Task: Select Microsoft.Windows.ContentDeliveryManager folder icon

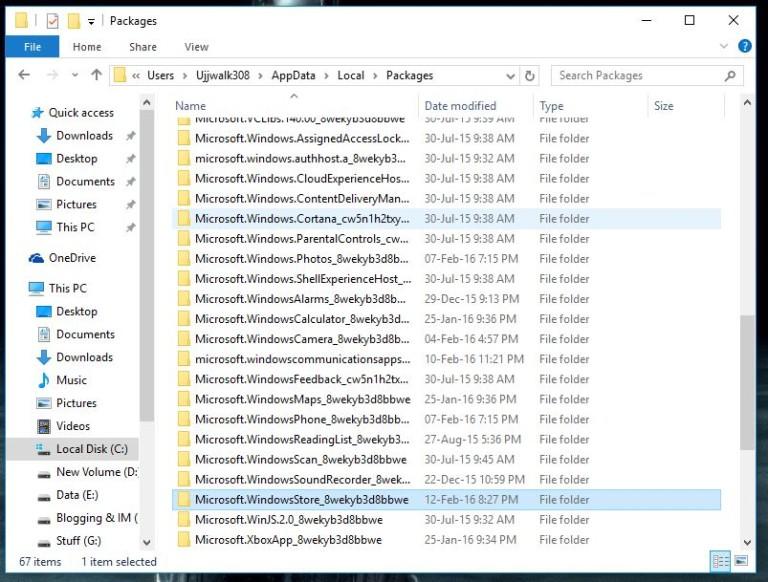Action: coord(184,199)
